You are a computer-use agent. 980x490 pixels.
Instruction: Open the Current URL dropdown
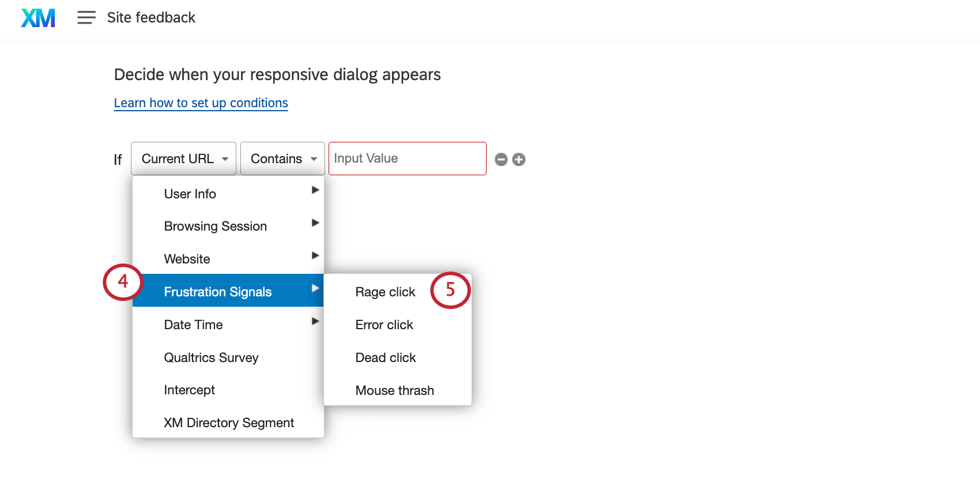coord(183,159)
